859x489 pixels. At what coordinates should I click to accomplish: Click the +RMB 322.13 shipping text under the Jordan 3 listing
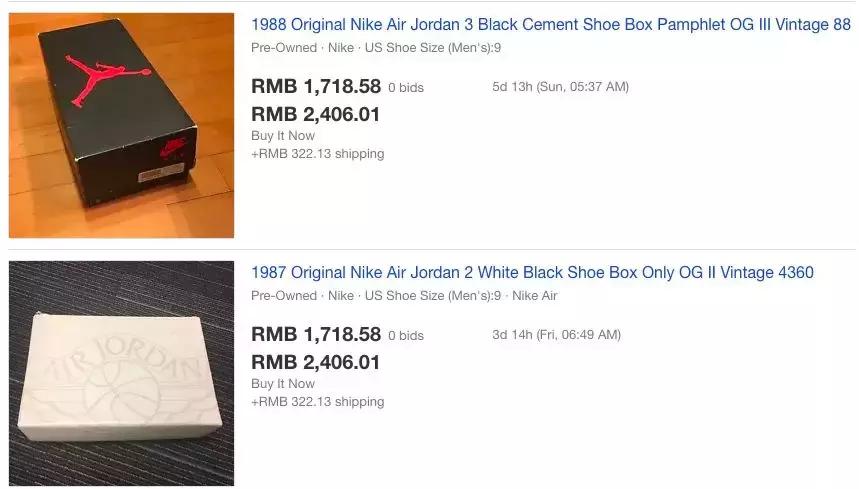[x=318, y=154]
